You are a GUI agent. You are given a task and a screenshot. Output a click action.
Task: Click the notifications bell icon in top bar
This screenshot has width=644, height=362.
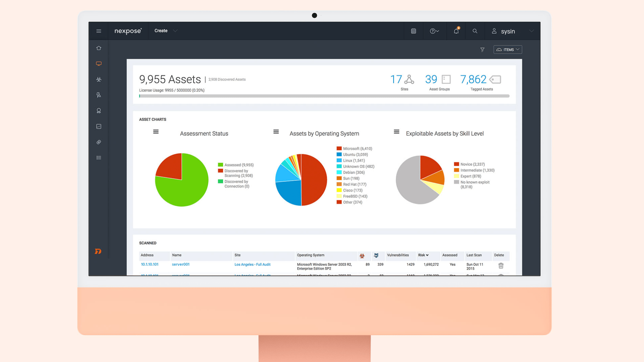click(x=456, y=31)
